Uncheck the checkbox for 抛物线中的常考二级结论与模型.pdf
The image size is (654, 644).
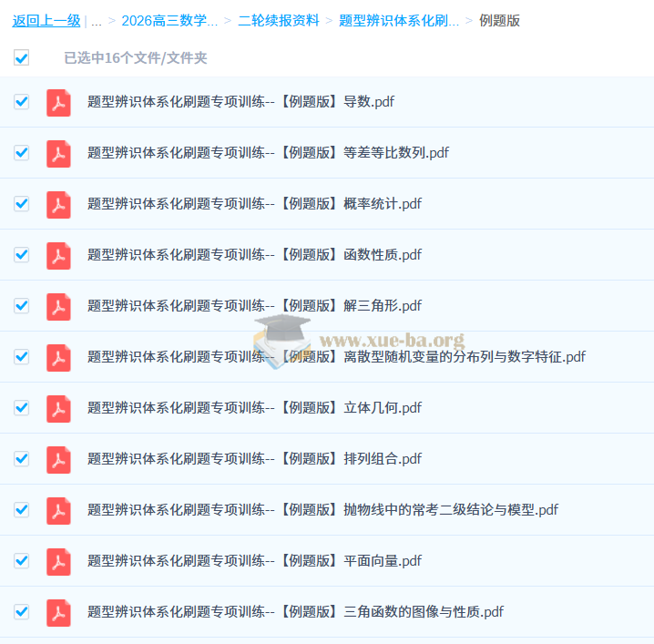click(x=21, y=510)
